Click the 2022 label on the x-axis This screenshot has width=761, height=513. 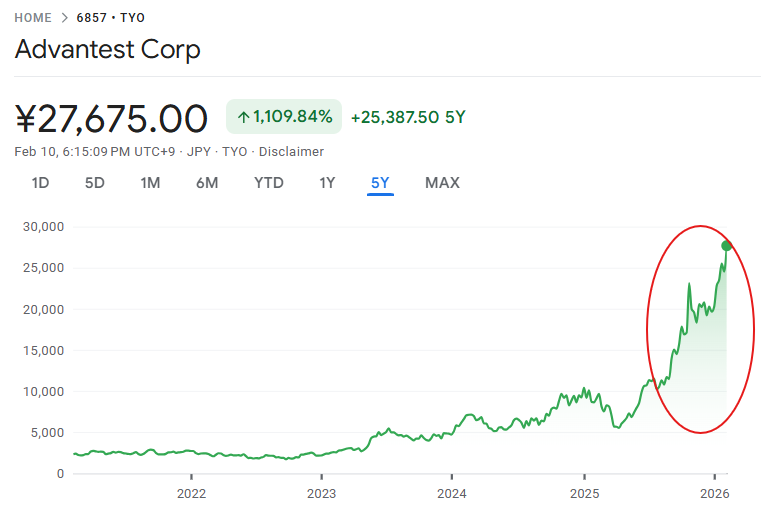(x=191, y=493)
